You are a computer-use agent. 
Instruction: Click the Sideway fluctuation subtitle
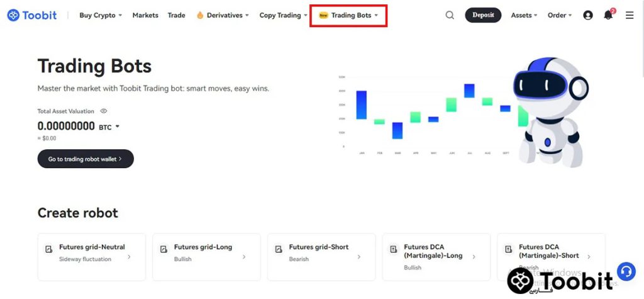pyautogui.click(x=85, y=259)
